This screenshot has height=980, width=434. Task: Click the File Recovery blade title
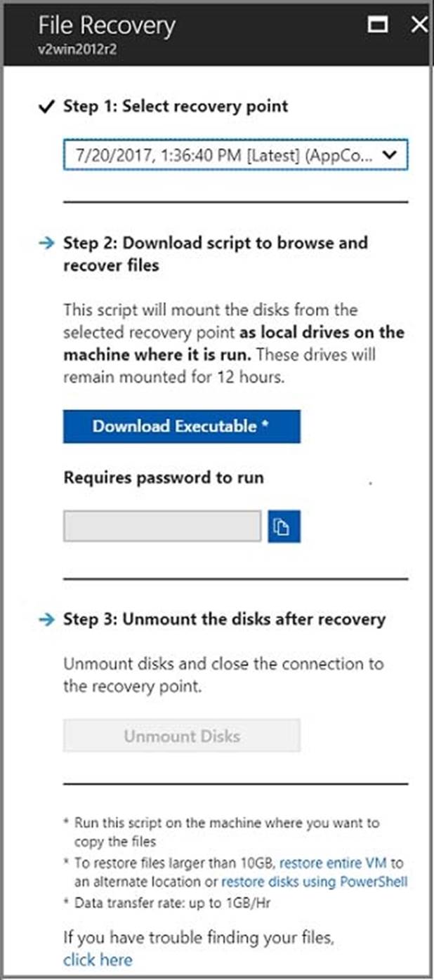click(x=107, y=25)
